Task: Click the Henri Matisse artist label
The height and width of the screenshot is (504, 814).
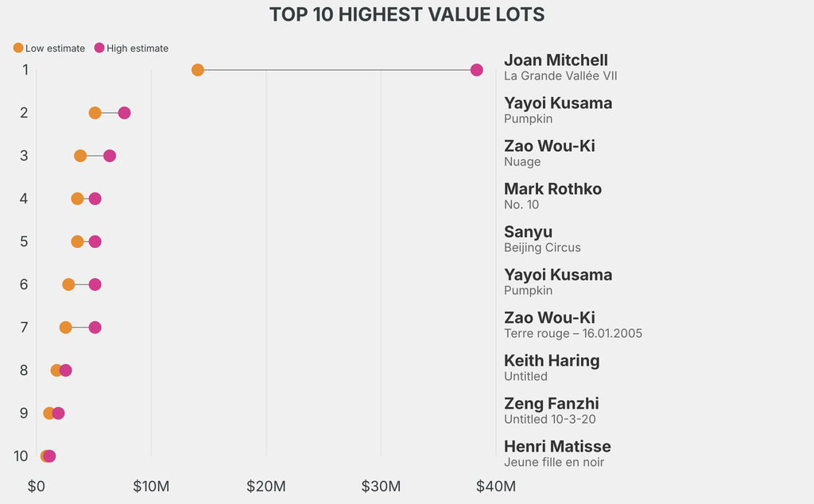Action: pyautogui.click(x=557, y=447)
